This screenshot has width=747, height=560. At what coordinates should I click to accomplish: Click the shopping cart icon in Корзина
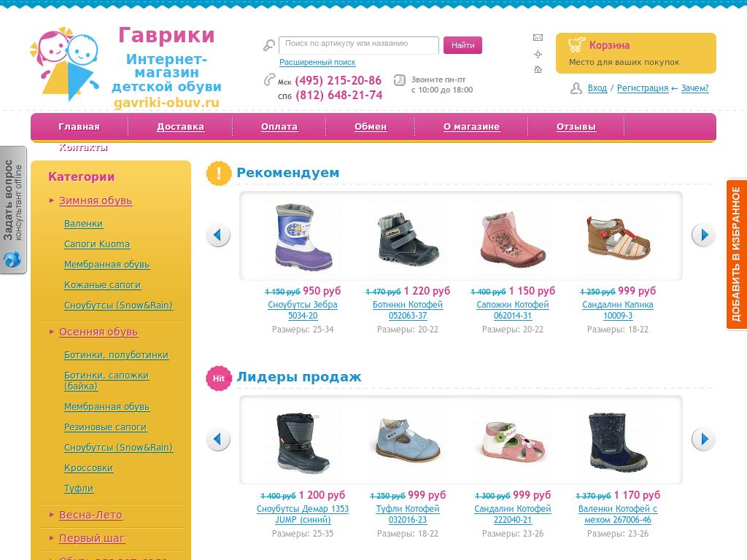(x=576, y=45)
